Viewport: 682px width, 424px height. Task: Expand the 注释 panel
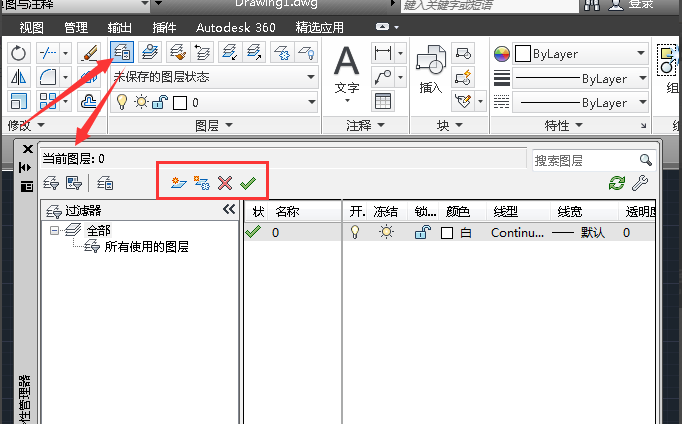(365, 126)
